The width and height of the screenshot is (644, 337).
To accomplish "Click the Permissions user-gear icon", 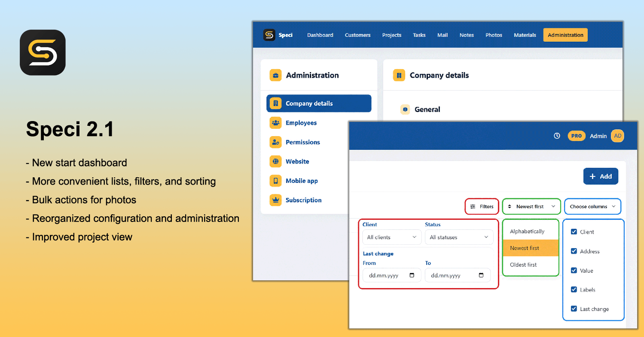I will click(x=275, y=142).
